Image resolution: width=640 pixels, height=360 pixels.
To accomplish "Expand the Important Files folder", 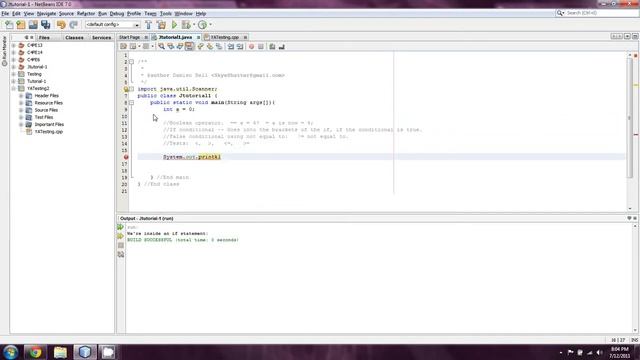I will pos(21,124).
